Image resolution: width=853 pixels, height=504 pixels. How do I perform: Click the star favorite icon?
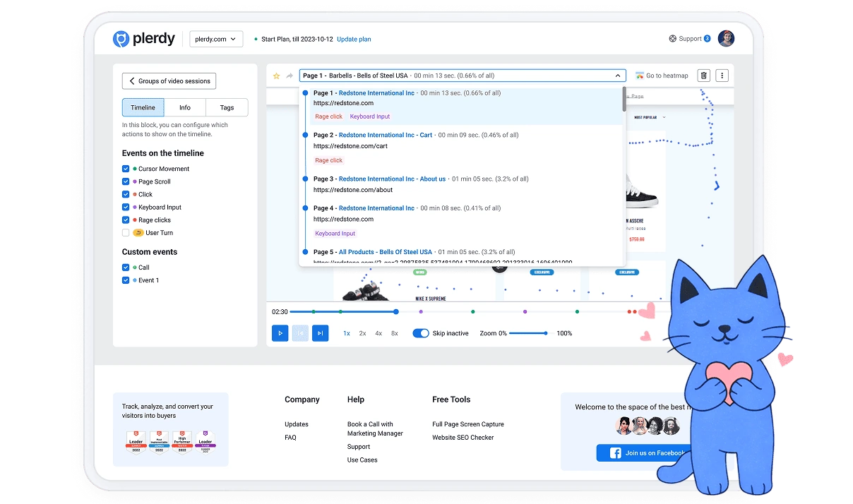click(x=277, y=76)
